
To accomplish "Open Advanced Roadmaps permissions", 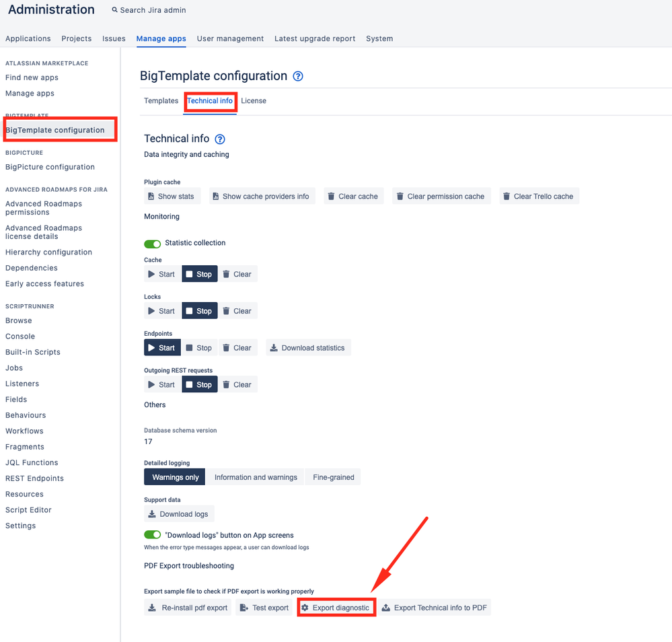I will (x=43, y=208).
